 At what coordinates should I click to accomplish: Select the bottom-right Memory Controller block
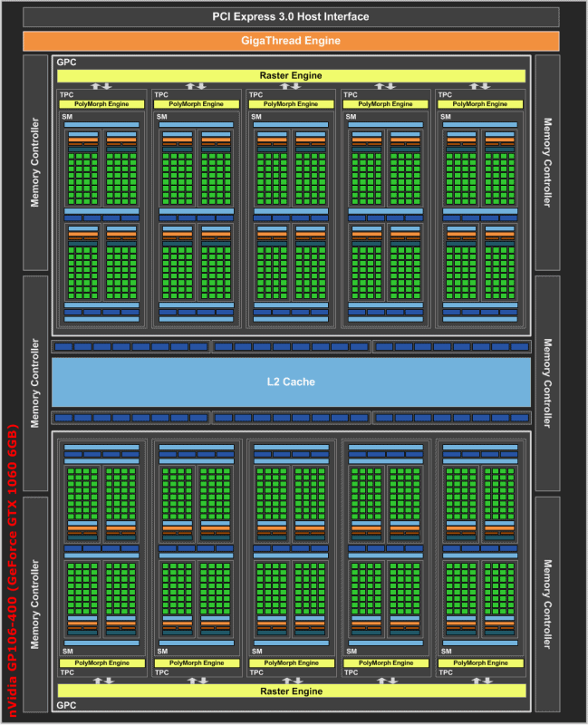(x=546, y=604)
